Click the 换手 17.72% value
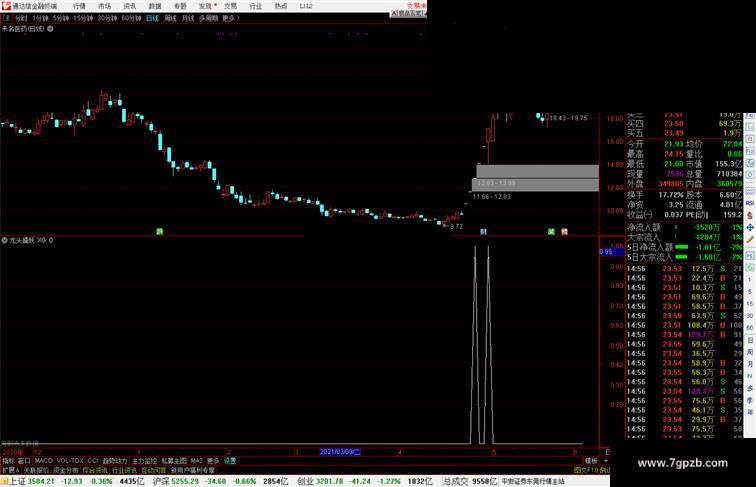Viewport: 756px width, 487px height. (671, 195)
